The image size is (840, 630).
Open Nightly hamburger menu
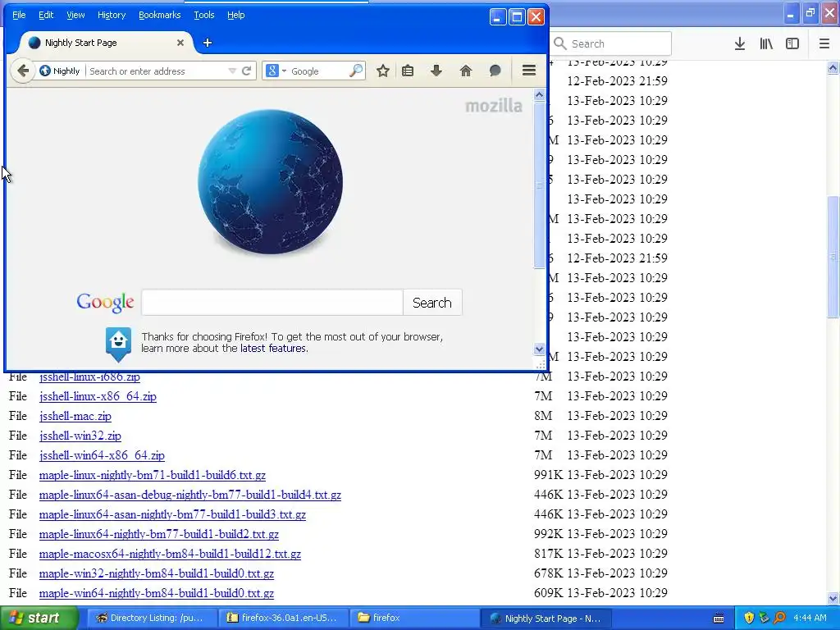(x=529, y=71)
